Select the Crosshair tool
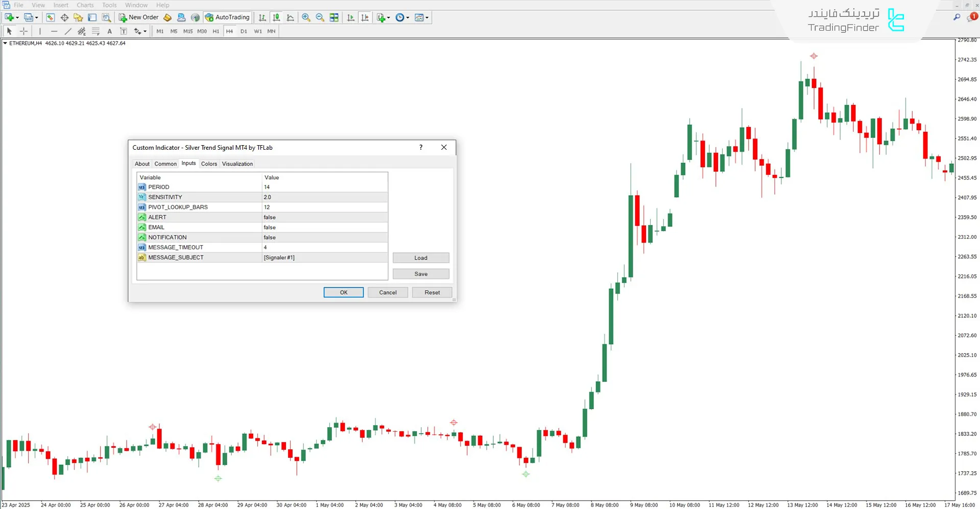This screenshot has height=509, width=980. pyautogui.click(x=23, y=31)
